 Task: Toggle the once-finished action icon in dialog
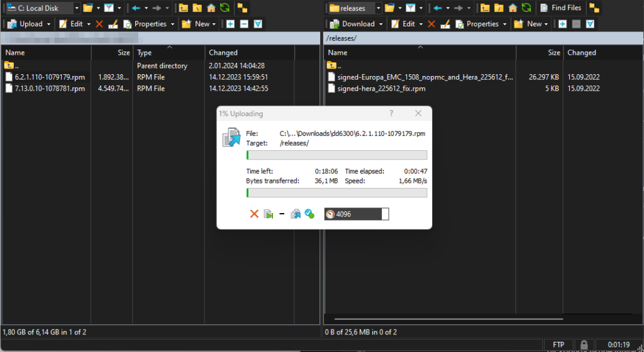(309, 214)
